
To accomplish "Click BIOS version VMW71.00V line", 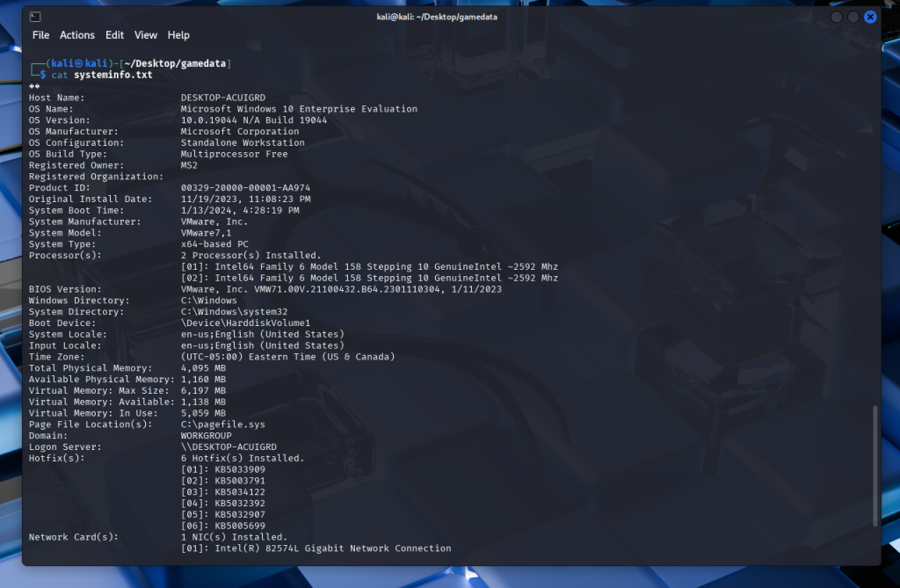I will click(x=341, y=289).
